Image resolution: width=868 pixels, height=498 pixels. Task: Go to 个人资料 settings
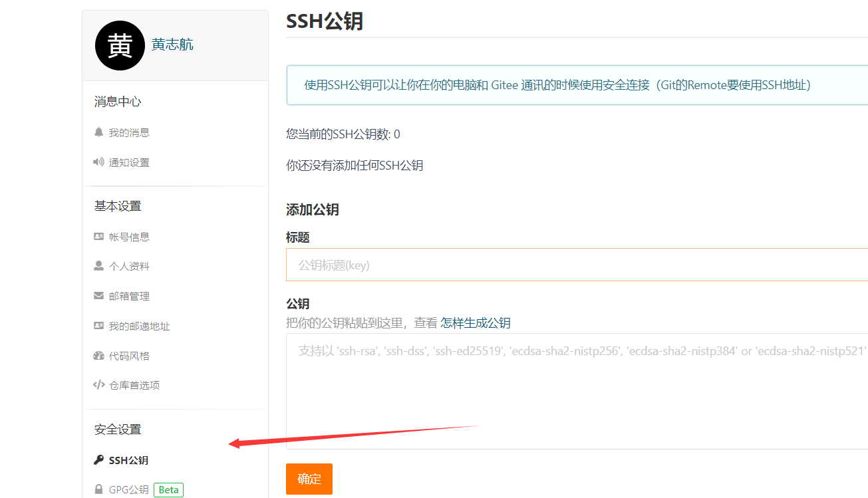[x=129, y=266]
